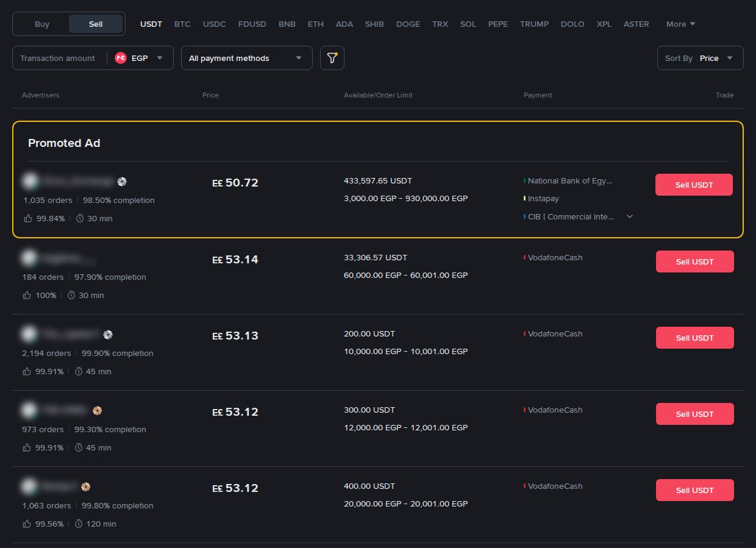
Task: Click National Bank of Egypt payment label
Action: point(569,180)
